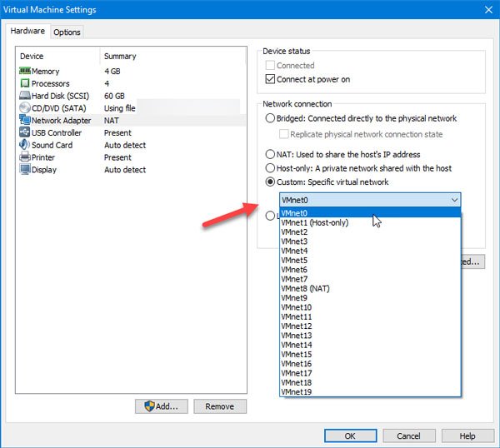The height and width of the screenshot is (448, 500).
Task: Select VMnet5 in the dropdown list
Action: tap(370, 260)
